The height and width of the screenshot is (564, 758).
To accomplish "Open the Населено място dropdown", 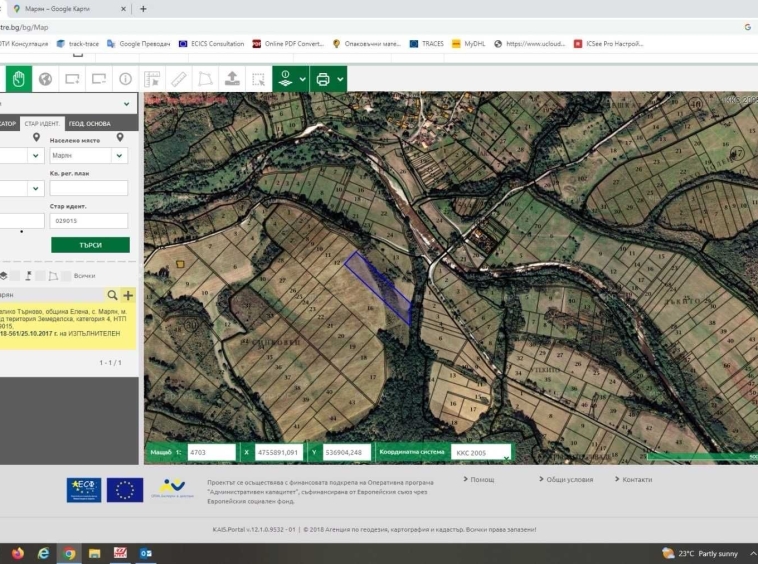I will point(88,156).
